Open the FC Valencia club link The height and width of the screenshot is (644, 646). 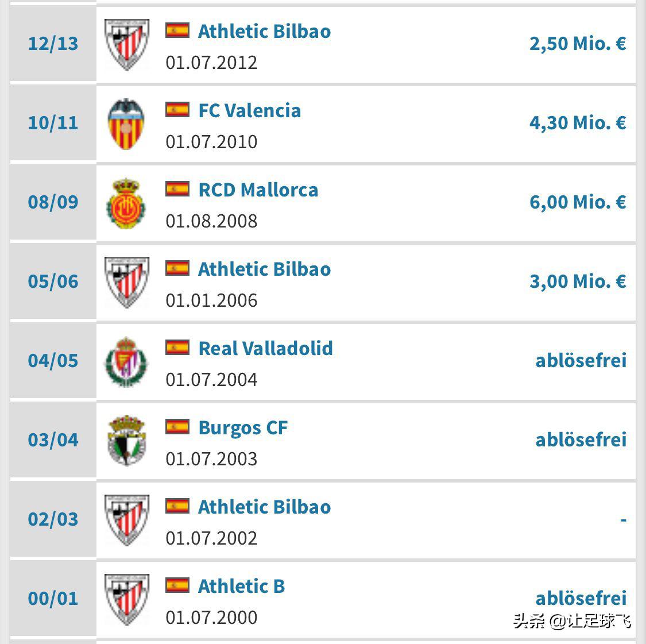click(249, 110)
